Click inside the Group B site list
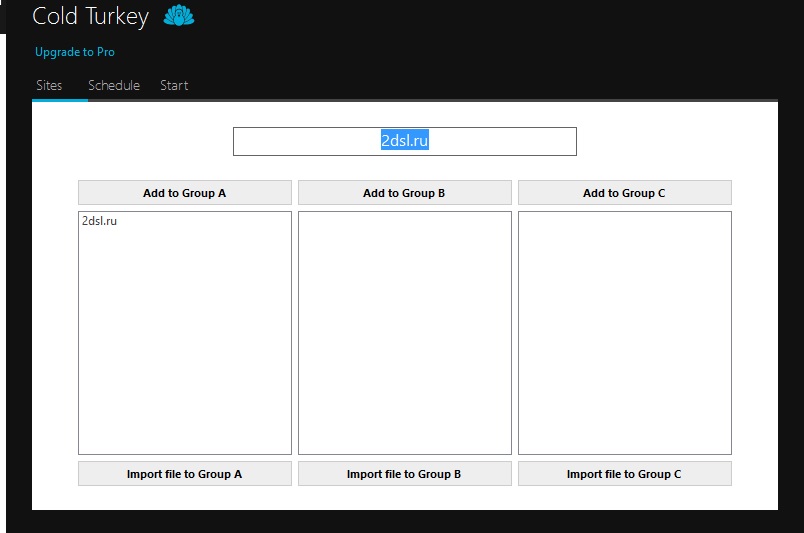The height and width of the screenshot is (533, 804). [405, 333]
